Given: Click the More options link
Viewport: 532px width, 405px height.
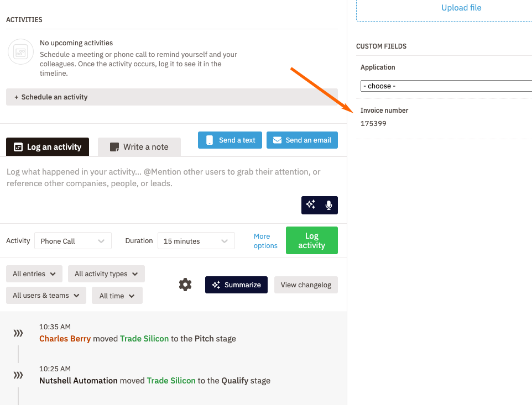Looking at the screenshot, I should click(x=265, y=241).
